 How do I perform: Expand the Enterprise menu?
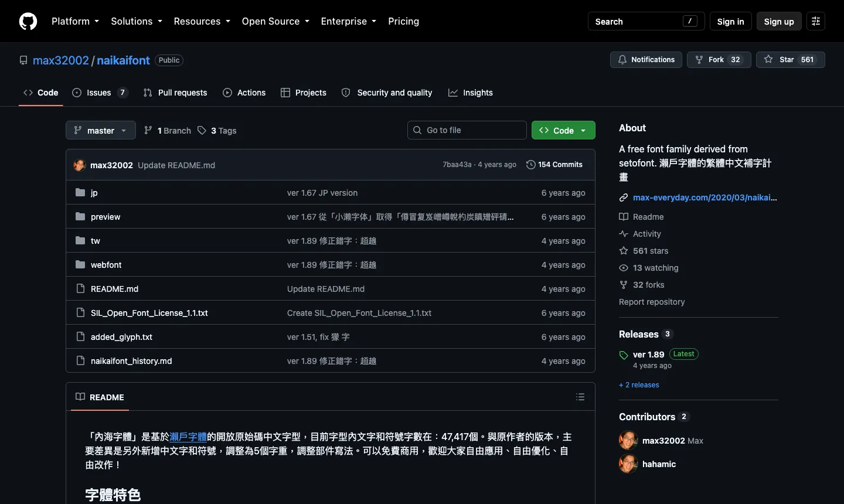click(x=349, y=21)
